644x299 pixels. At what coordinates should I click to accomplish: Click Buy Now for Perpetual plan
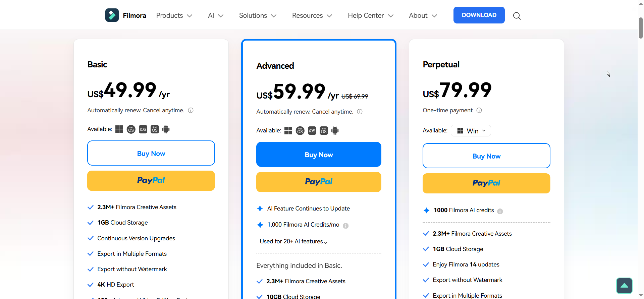point(486,156)
